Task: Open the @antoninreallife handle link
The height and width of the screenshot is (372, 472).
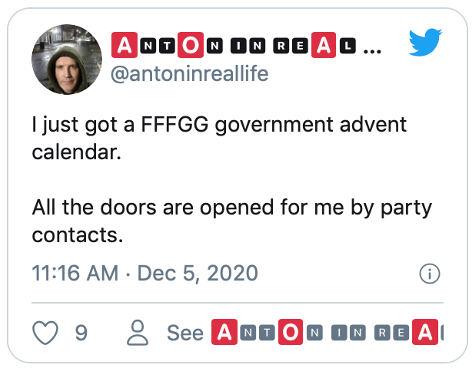Action: tap(189, 74)
